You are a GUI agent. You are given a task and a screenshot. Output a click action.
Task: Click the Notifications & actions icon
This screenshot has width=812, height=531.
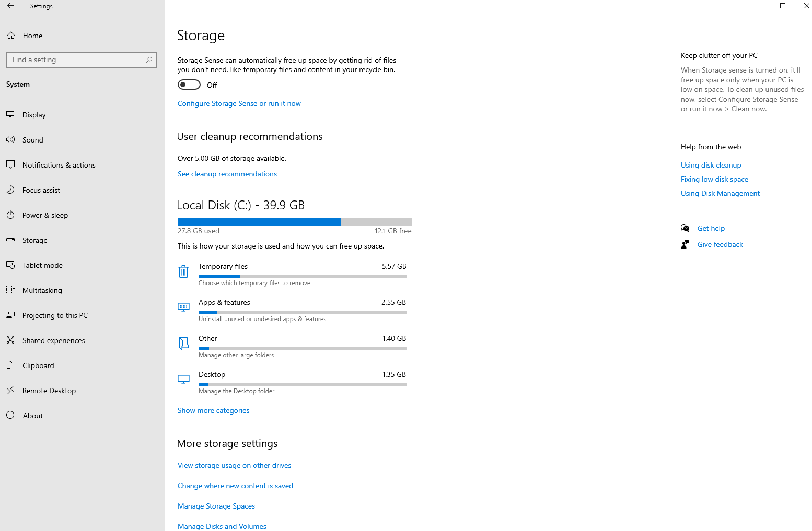coord(11,164)
